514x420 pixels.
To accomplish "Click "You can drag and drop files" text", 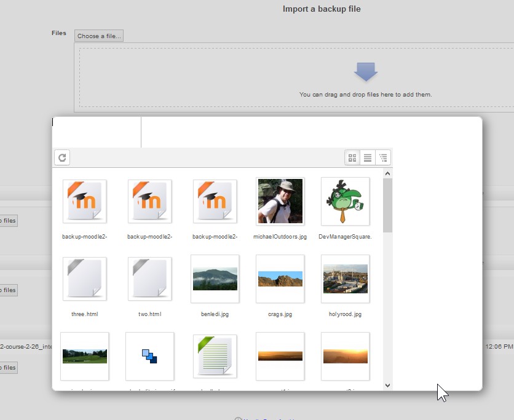I will pos(365,95).
